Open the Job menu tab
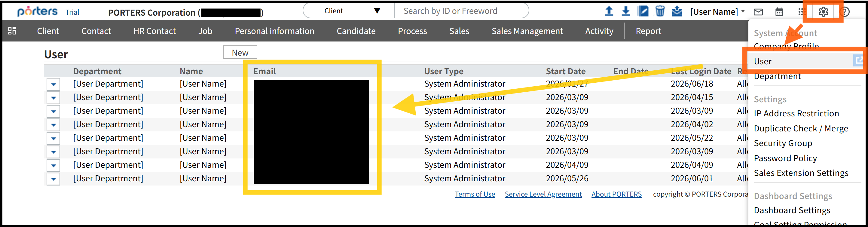This screenshot has height=227, width=868. 205,31
